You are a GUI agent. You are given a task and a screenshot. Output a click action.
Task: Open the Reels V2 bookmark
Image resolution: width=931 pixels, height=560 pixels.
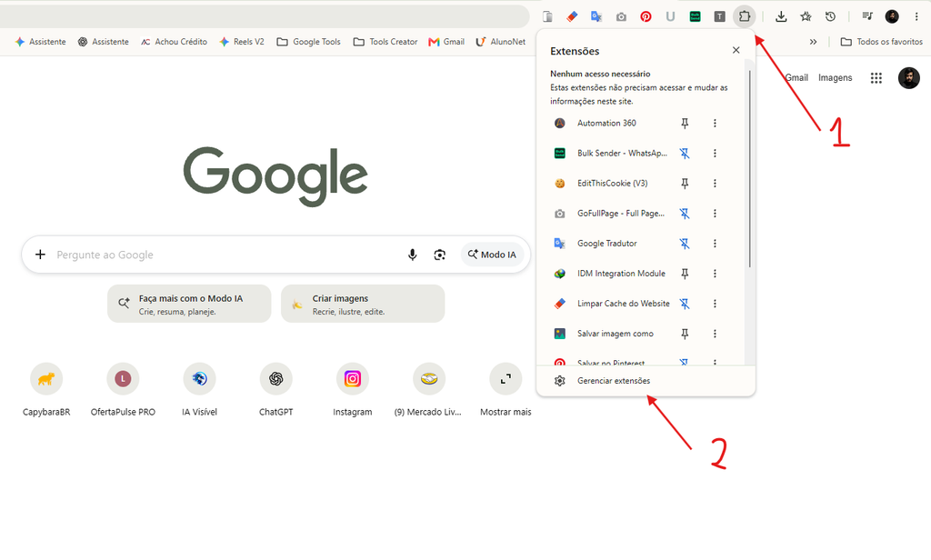242,42
